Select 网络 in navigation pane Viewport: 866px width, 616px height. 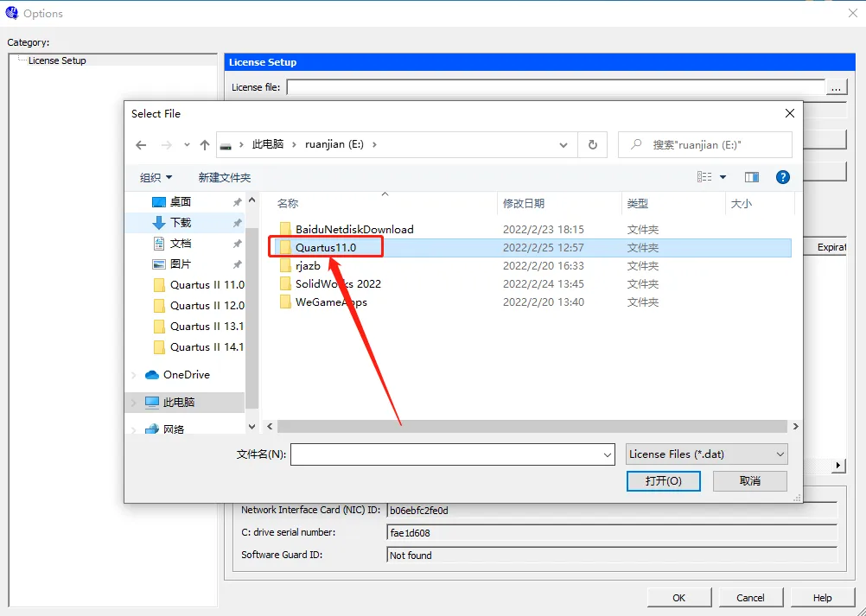tap(173, 429)
